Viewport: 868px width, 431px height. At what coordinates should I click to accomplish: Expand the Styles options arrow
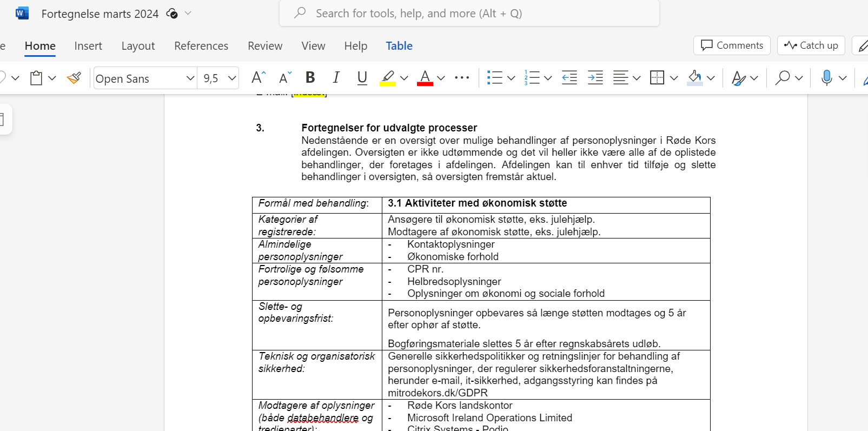[x=754, y=78]
